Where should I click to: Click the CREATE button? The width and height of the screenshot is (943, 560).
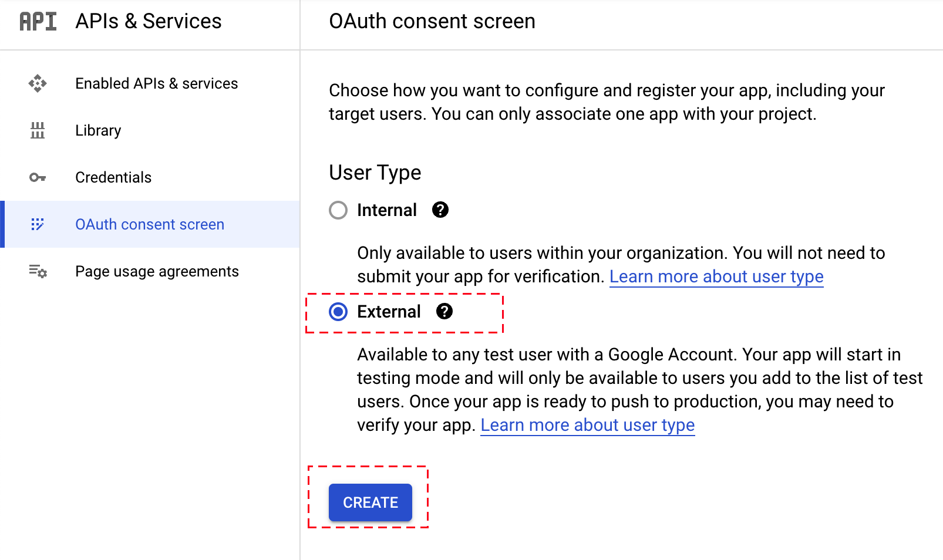tap(371, 502)
